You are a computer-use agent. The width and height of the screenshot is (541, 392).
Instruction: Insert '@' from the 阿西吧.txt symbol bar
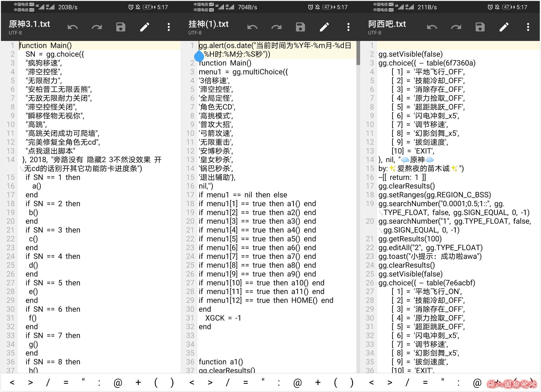(477, 382)
